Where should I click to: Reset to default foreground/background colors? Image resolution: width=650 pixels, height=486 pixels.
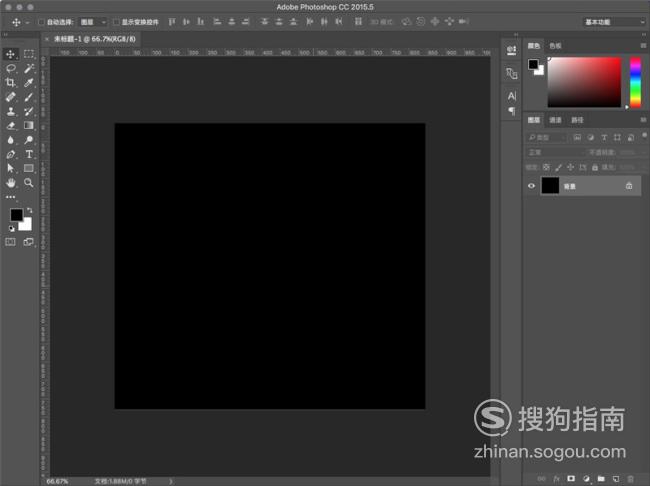[x=12, y=228]
